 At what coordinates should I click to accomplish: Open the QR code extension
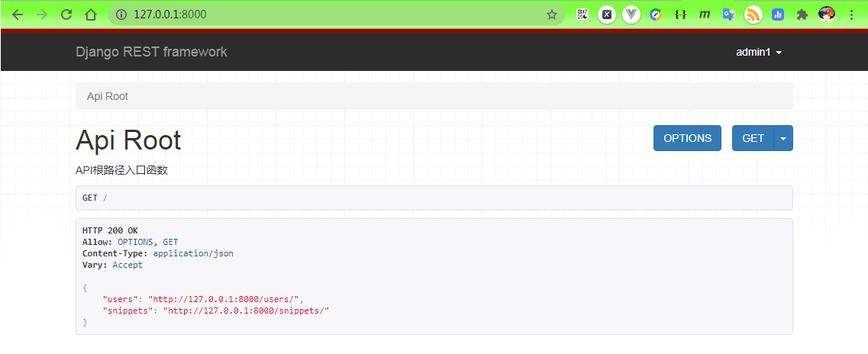[x=582, y=15]
